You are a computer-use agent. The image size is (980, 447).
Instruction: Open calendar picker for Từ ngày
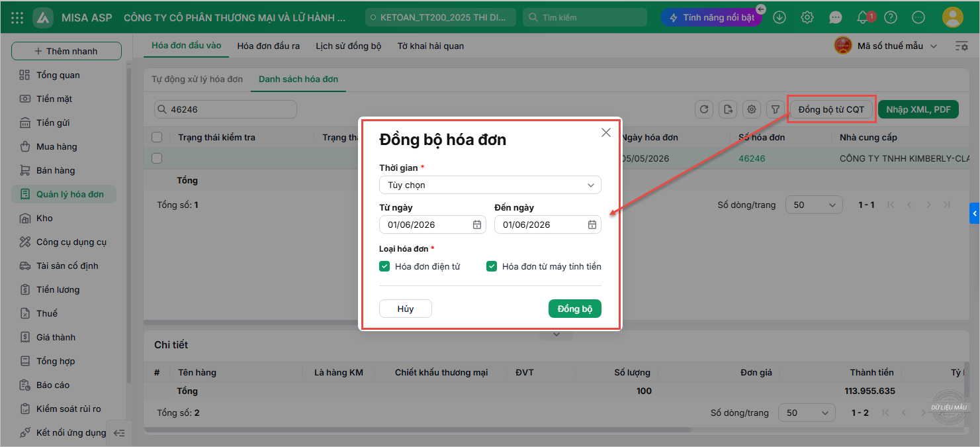point(477,224)
